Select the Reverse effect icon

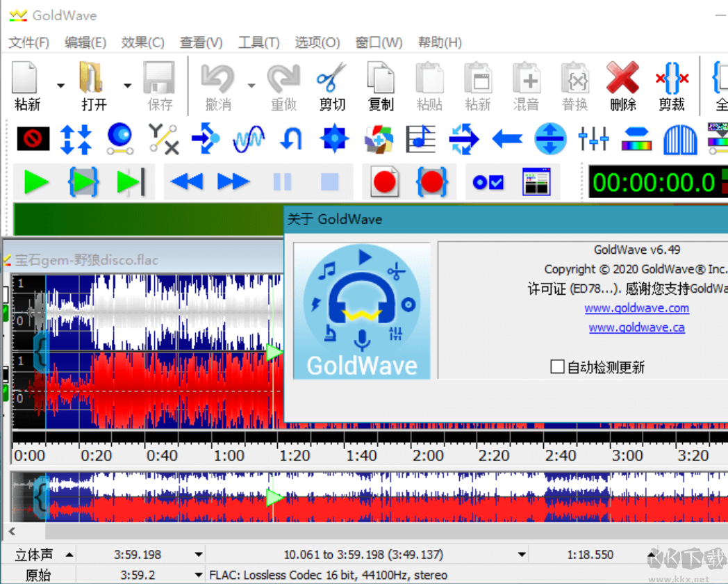pos(290,139)
